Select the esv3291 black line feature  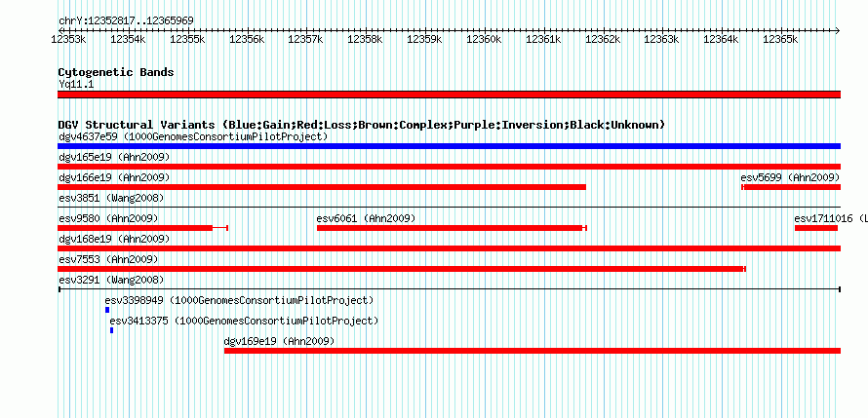[x=449, y=289]
